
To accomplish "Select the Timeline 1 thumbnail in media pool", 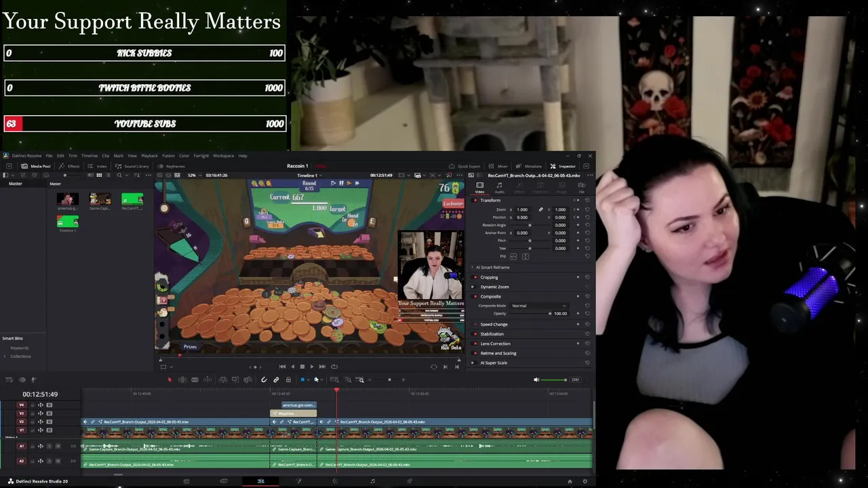I will click(67, 222).
